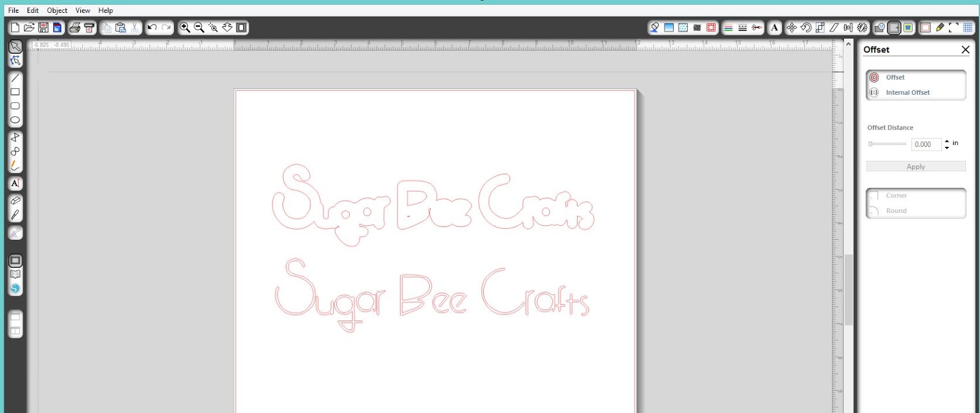Select the Knife tool

pyautogui.click(x=15, y=215)
